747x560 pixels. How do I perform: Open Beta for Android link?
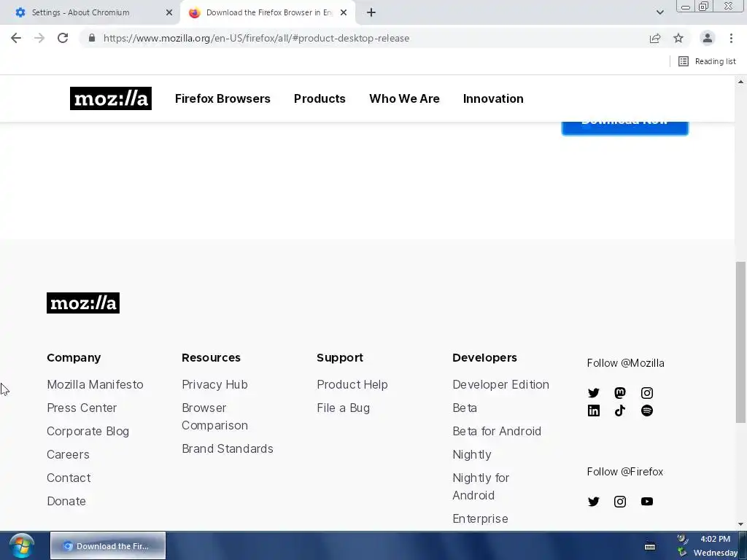[496, 431]
